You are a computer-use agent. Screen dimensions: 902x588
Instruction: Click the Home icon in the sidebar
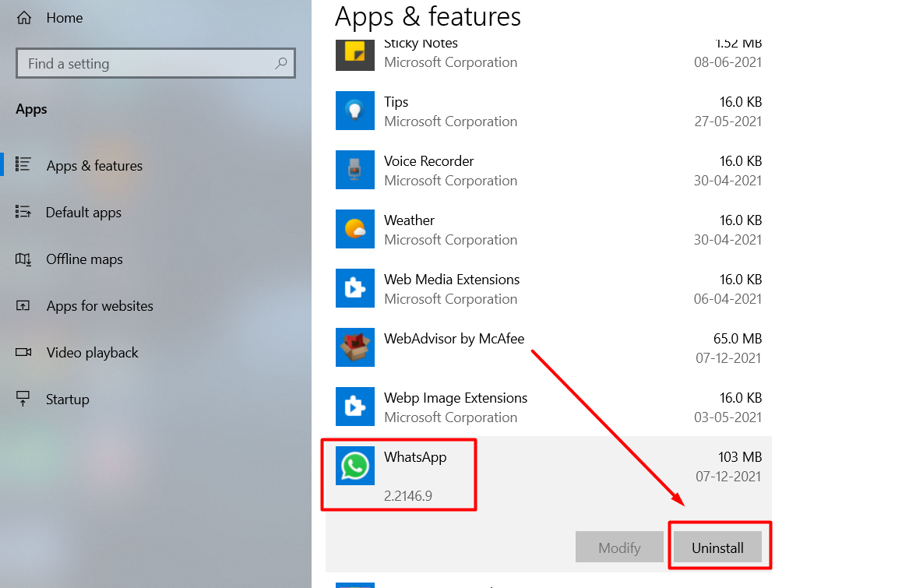coord(24,18)
